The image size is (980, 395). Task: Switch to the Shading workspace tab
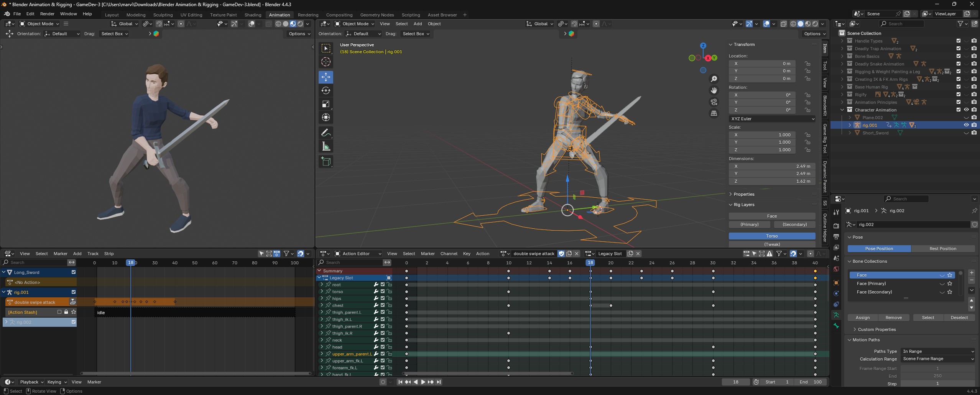pos(253,15)
